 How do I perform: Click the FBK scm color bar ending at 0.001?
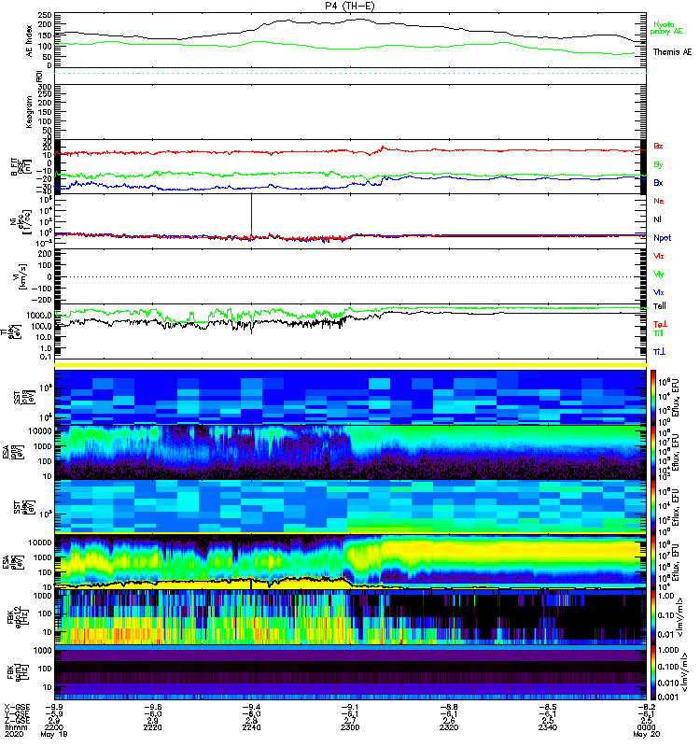[652, 672]
